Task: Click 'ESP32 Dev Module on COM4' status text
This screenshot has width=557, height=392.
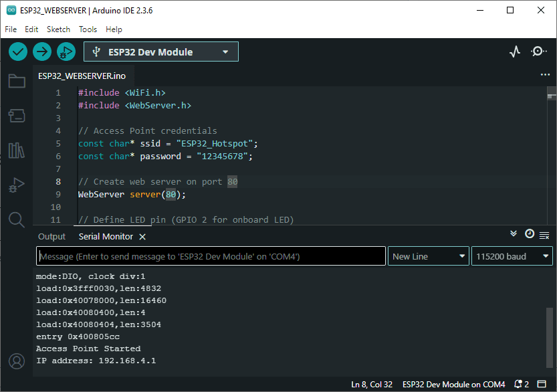Action: click(453, 385)
